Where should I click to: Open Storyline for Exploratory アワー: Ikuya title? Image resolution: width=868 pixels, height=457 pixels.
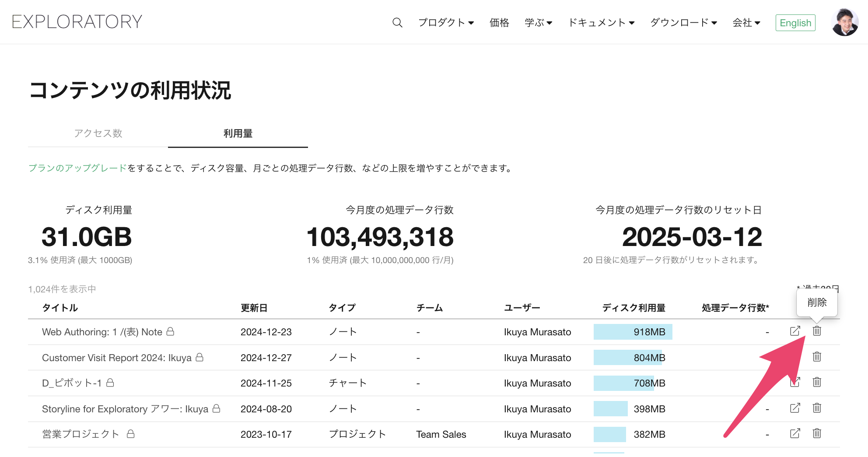point(125,409)
